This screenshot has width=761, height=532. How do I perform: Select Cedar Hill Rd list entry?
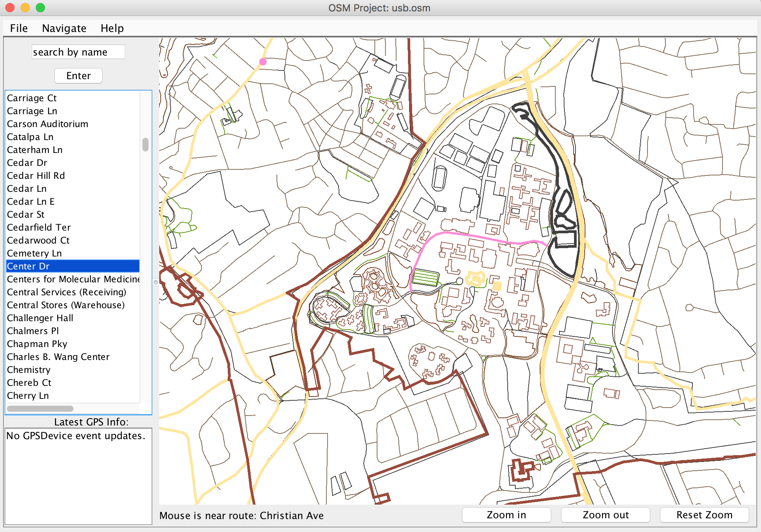(36, 176)
